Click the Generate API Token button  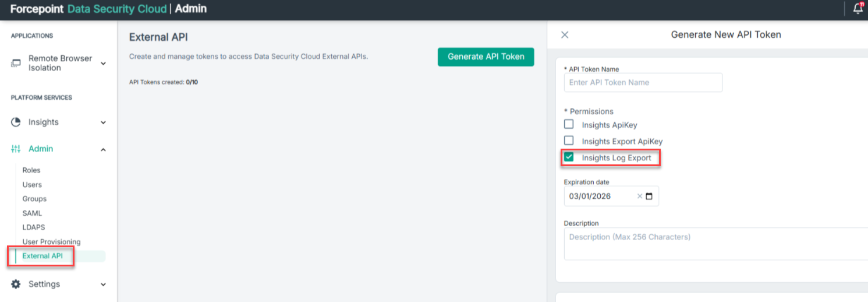click(x=486, y=57)
